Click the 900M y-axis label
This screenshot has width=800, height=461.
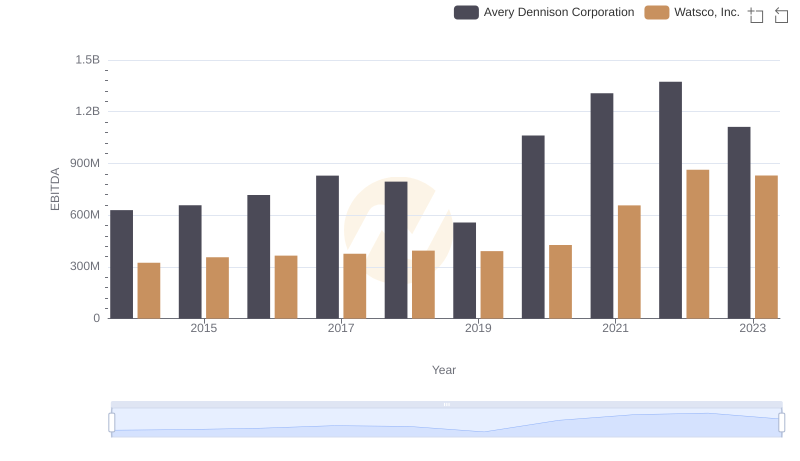point(85,163)
